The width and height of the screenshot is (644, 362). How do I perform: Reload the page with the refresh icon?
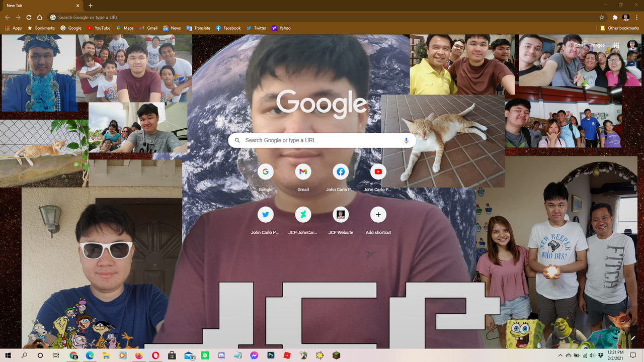(x=29, y=17)
